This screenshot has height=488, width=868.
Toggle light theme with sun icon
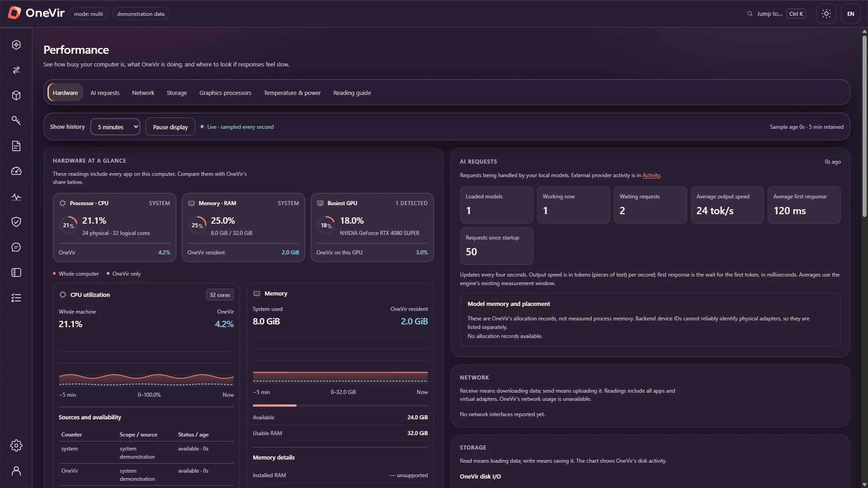pyautogui.click(x=826, y=14)
